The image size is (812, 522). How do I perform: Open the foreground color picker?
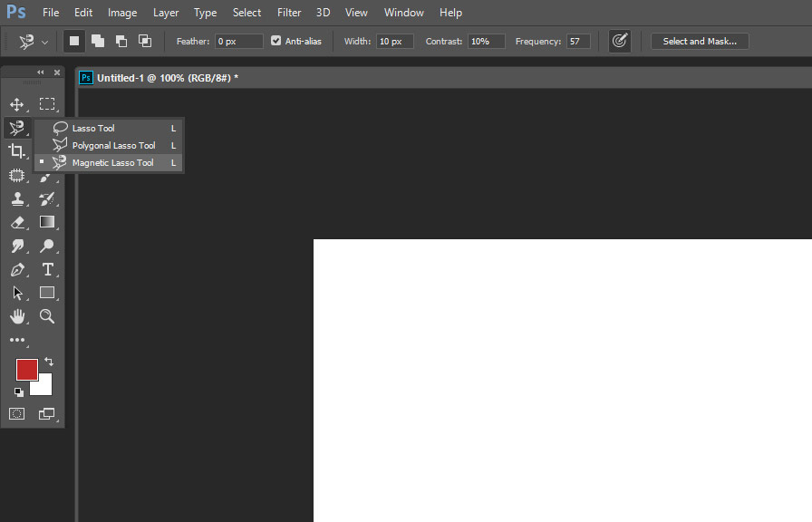tap(27, 370)
